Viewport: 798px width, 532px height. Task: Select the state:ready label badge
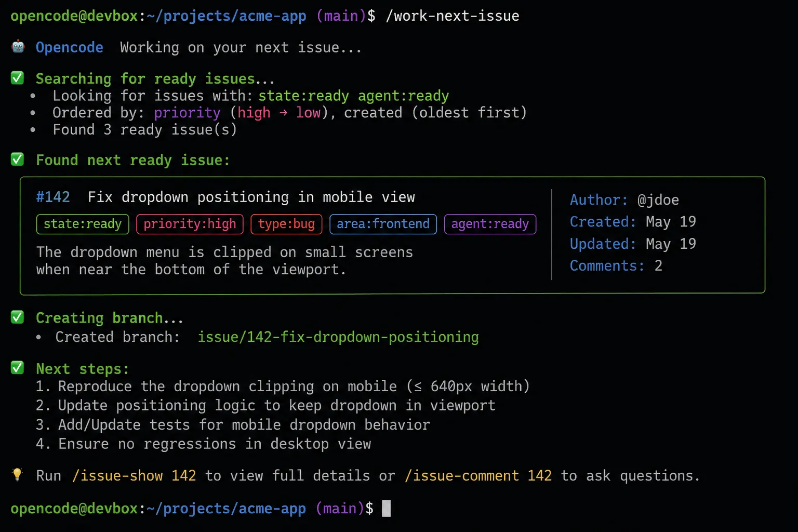pyautogui.click(x=83, y=224)
